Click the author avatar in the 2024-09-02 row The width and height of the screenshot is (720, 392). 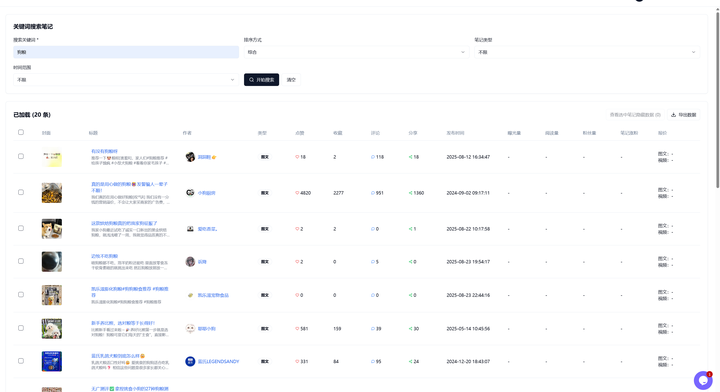(x=190, y=193)
